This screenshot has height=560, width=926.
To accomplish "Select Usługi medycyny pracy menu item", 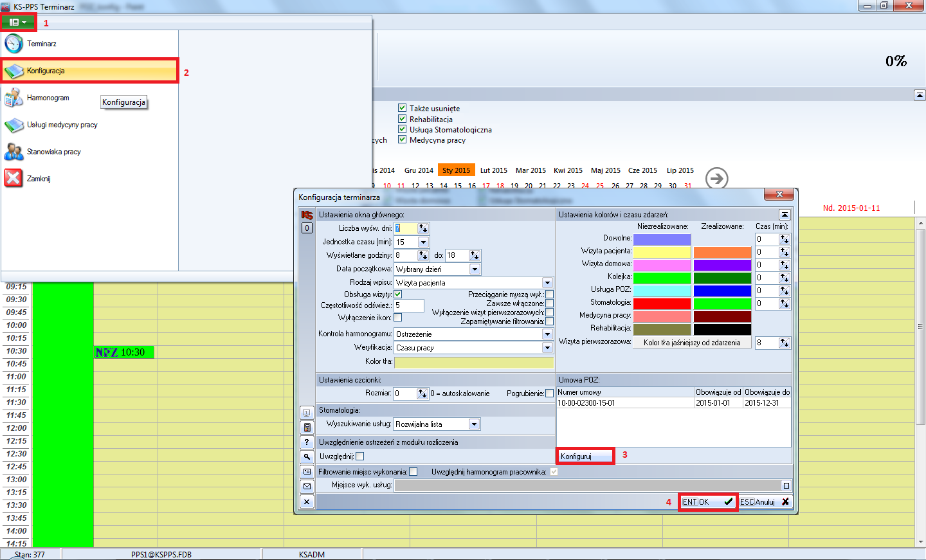I will (x=90, y=125).
